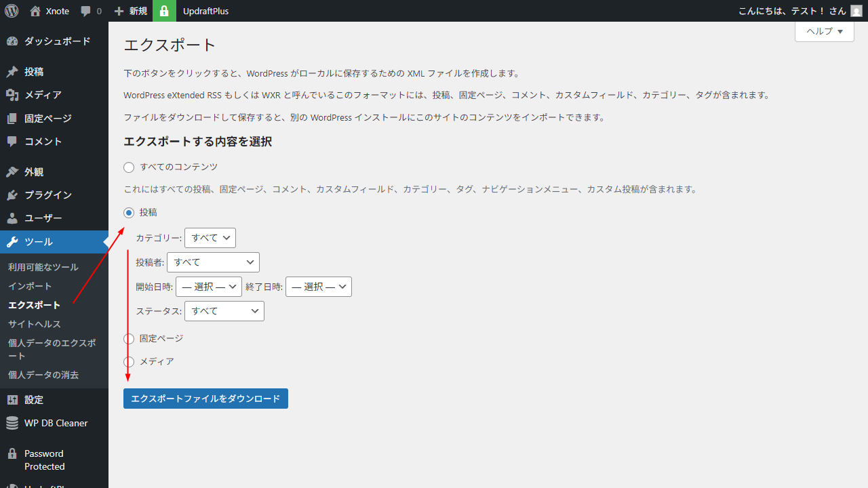Image resolution: width=868 pixels, height=488 pixels.
Task: Go to 利用可能なツール submenu
Action: point(43,267)
